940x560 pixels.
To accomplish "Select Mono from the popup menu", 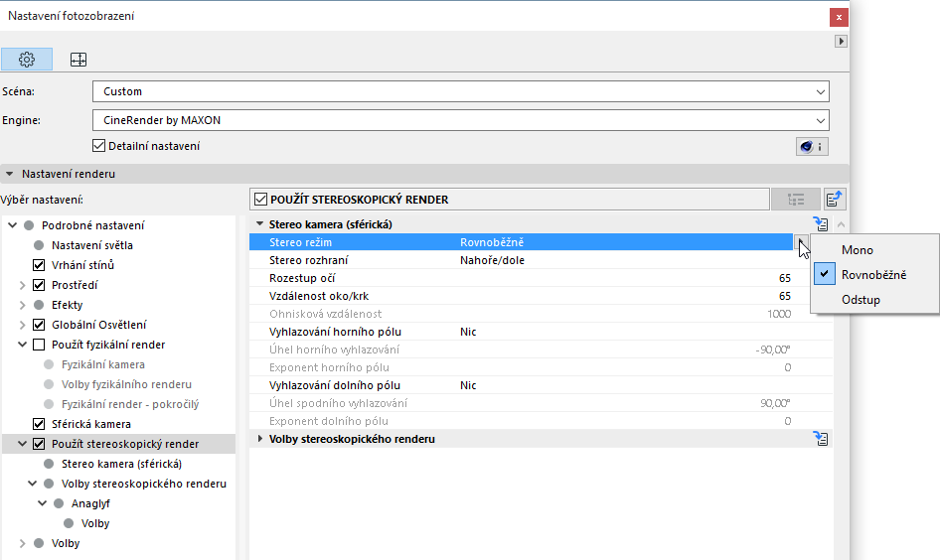I will tap(857, 250).
